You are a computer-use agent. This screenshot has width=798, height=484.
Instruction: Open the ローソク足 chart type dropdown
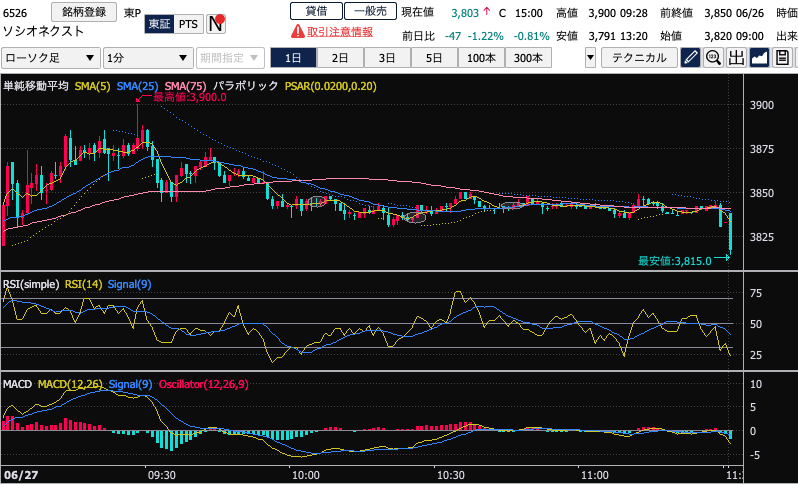pos(50,58)
